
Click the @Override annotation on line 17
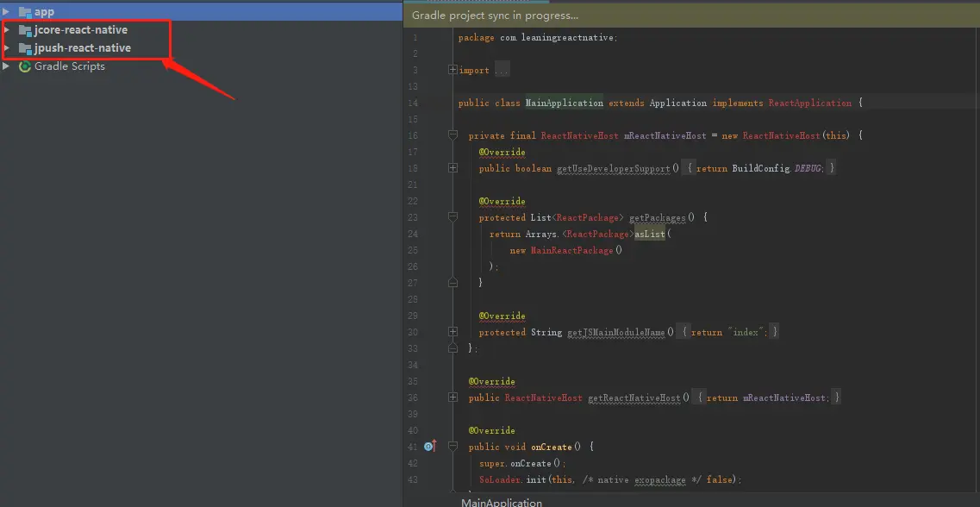pyautogui.click(x=502, y=152)
